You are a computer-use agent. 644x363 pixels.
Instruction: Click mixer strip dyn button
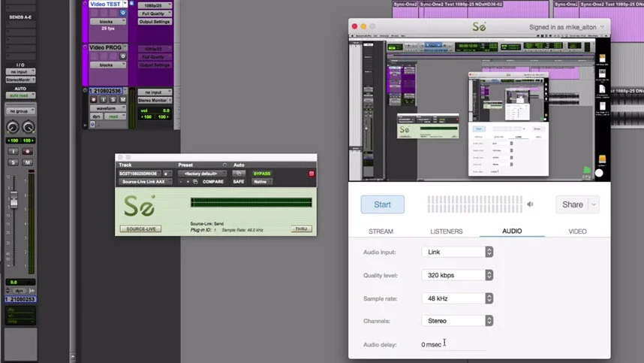[x=19, y=291]
